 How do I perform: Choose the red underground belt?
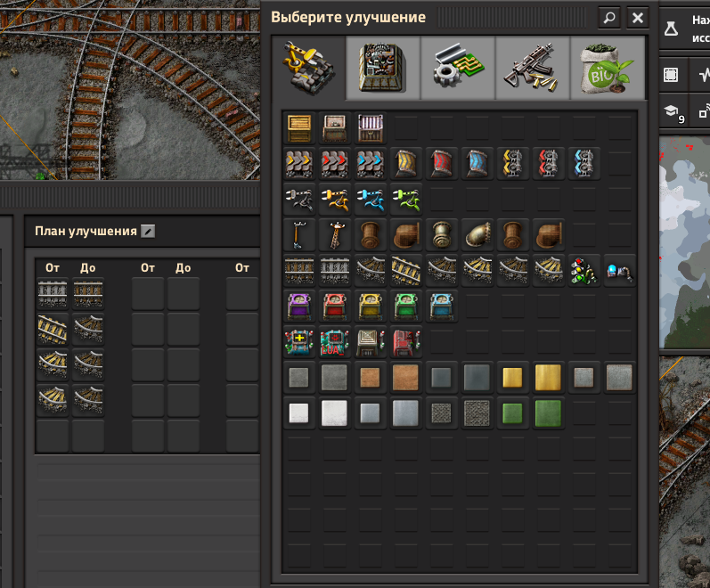442,163
